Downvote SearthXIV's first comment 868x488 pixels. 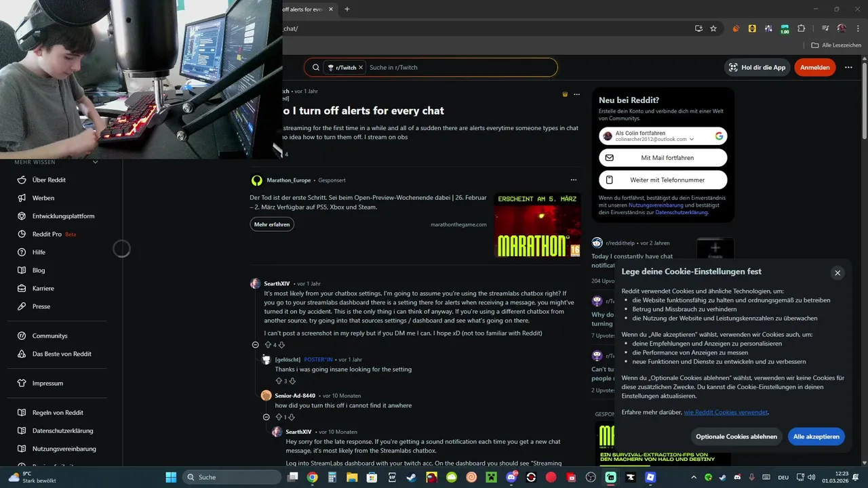[x=281, y=345]
